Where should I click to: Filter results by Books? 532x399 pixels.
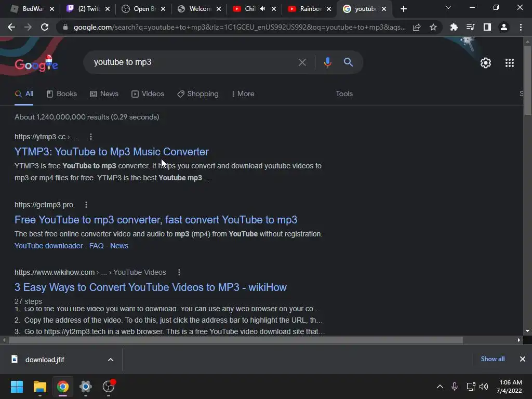tap(62, 94)
